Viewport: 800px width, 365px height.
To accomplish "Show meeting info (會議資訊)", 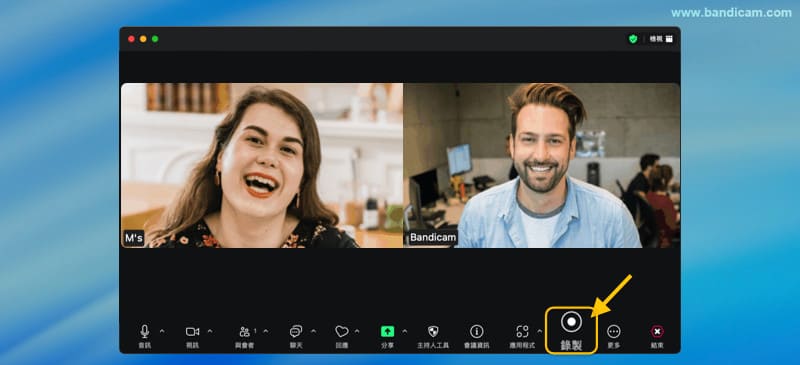I will (477, 332).
